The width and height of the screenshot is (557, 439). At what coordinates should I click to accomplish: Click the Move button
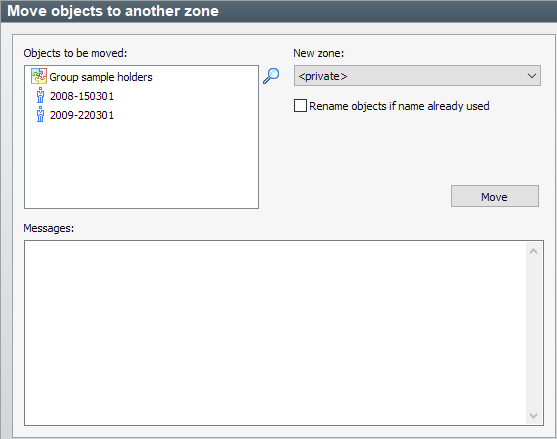pyautogui.click(x=494, y=196)
